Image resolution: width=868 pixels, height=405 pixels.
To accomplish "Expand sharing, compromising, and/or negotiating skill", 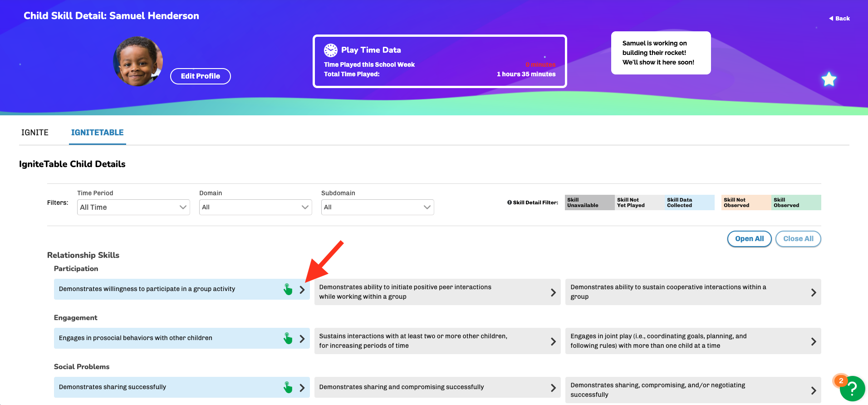I will 814,390.
